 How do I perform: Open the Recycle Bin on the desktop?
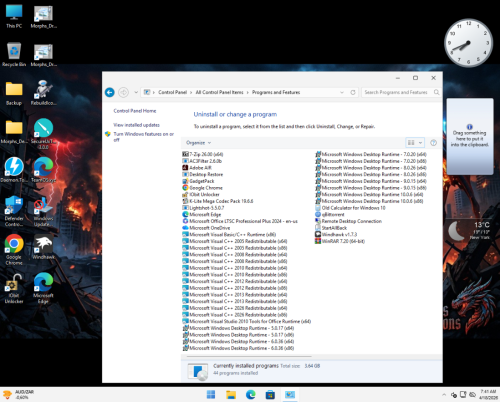[14, 54]
